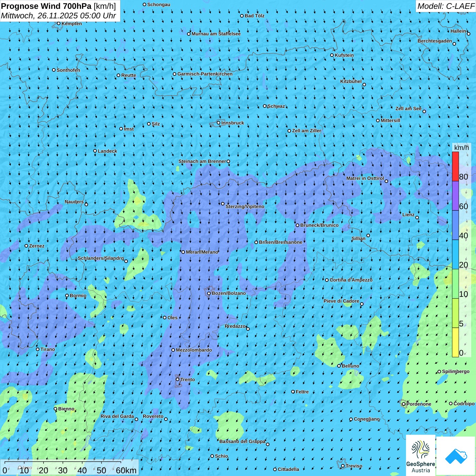Click the 'Pieve di Cadore' label
This screenshot has width=476, height=476.
(341, 301)
